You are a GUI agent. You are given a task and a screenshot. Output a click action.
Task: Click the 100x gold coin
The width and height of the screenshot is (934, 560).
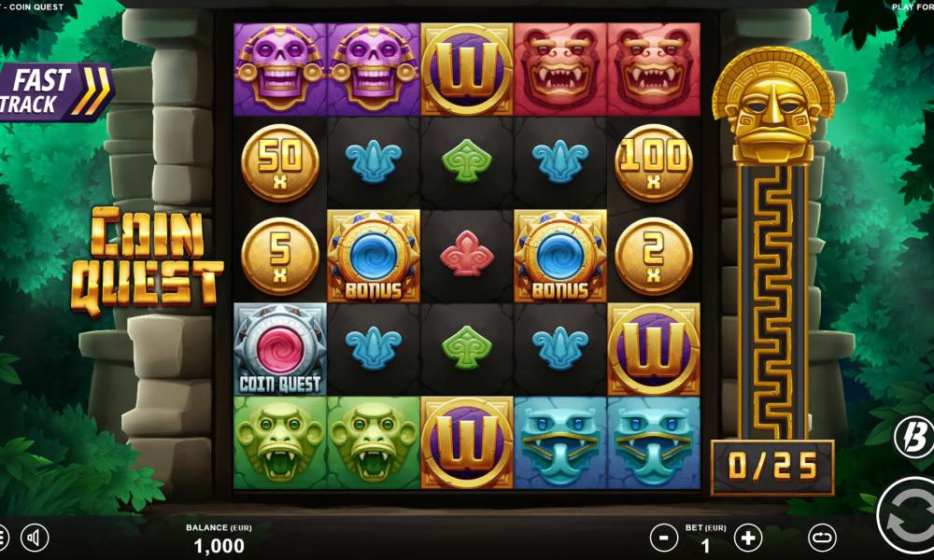[654, 162]
